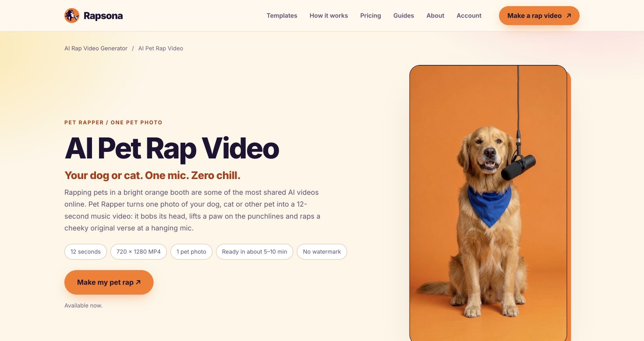The height and width of the screenshot is (341, 644).
Task: Click the Make a rap video button
Action: [539, 16]
